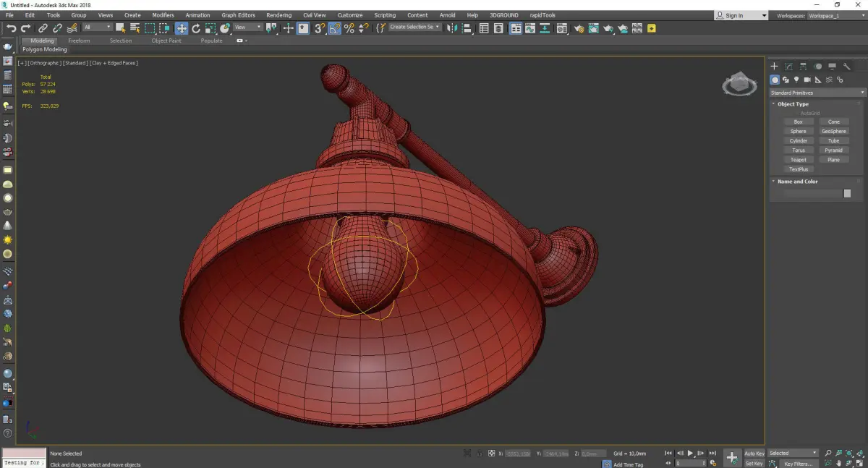This screenshot has width=868, height=468.
Task: Click the Cylinder primitive button
Action: [798, 140]
